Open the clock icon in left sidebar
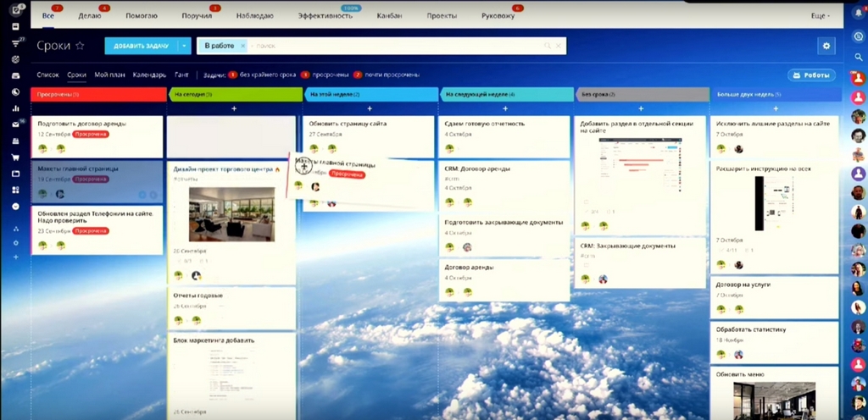Image resolution: width=868 pixels, height=420 pixels. coord(15,92)
